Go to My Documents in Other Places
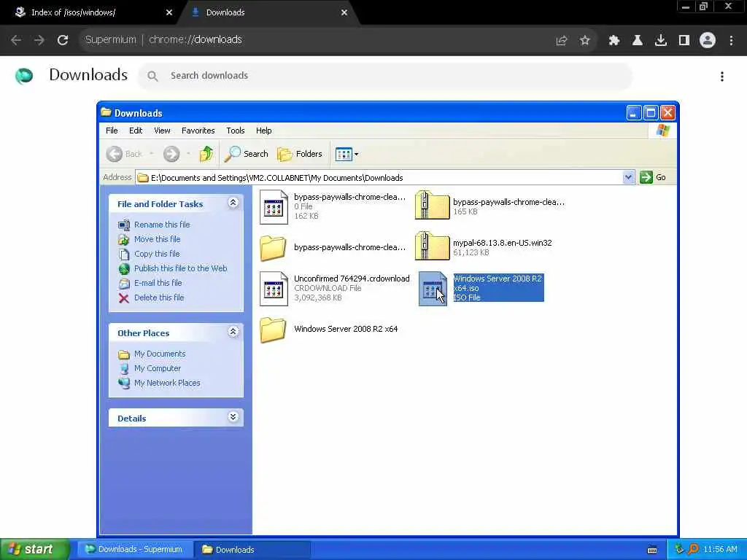 (160, 354)
